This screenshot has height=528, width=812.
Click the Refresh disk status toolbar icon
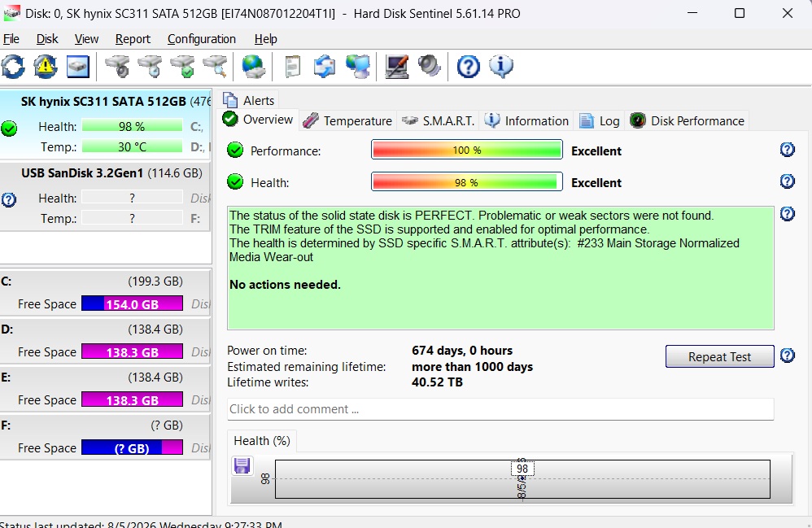point(13,67)
